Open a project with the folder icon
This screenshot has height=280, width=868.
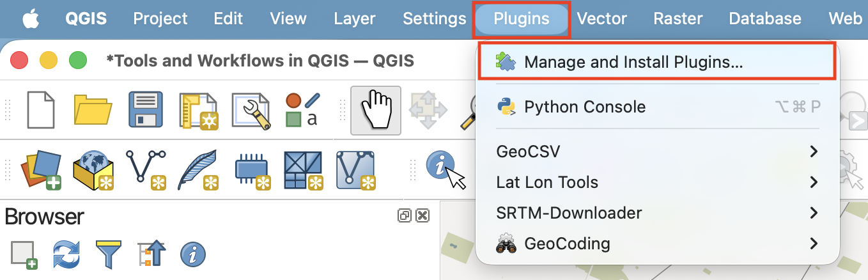click(x=93, y=110)
